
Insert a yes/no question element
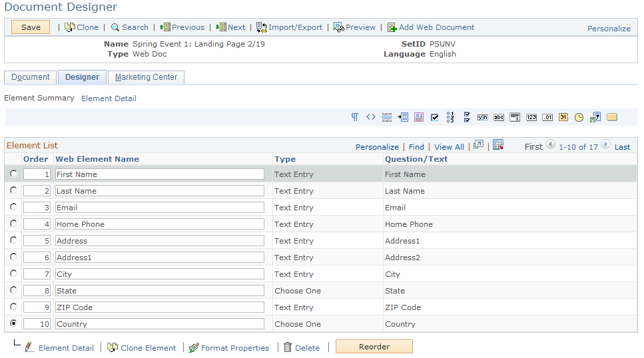click(483, 117)
